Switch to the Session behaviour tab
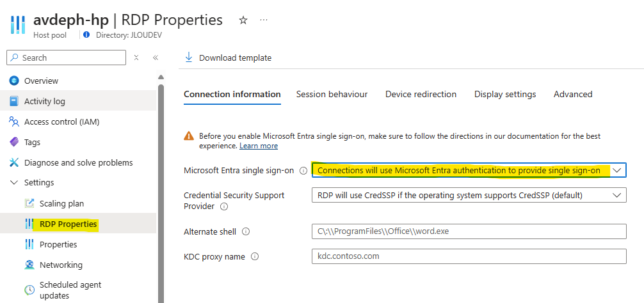Image resolution: width=644 pixels, height=303 pixels. click(x=332, y=95)
